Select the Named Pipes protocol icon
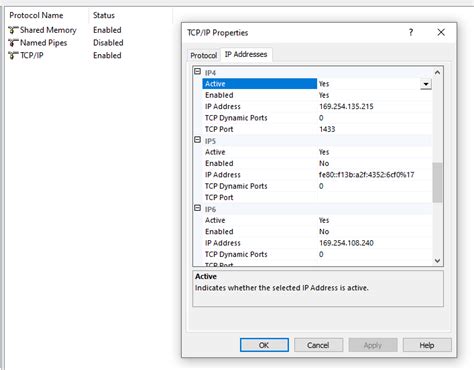This screenshot has height=370, width=474. click(13, 43)
